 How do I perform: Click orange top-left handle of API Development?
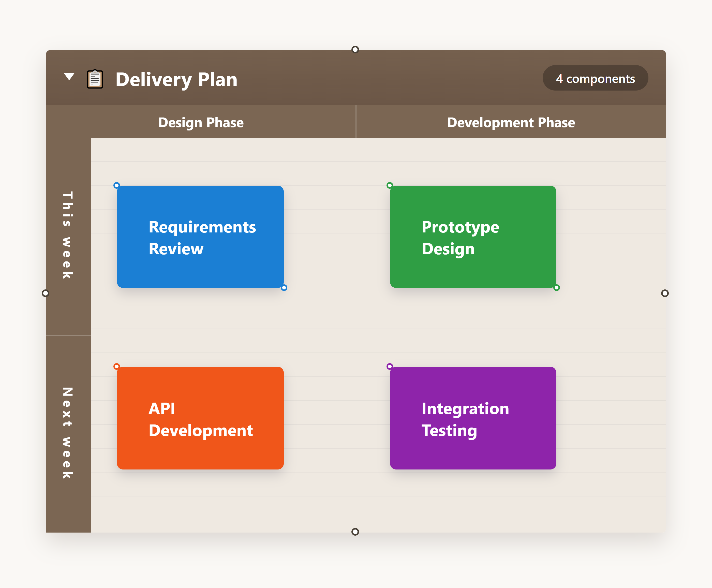click(x=116, y=366)
